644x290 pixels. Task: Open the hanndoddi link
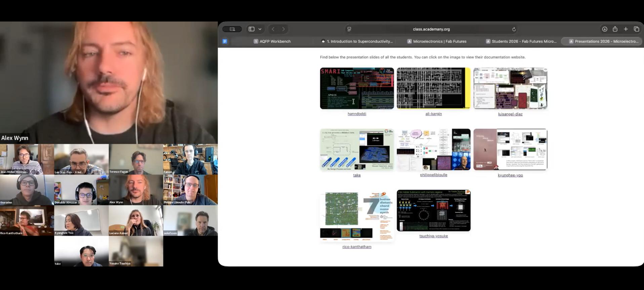click(x=357, y=114)
